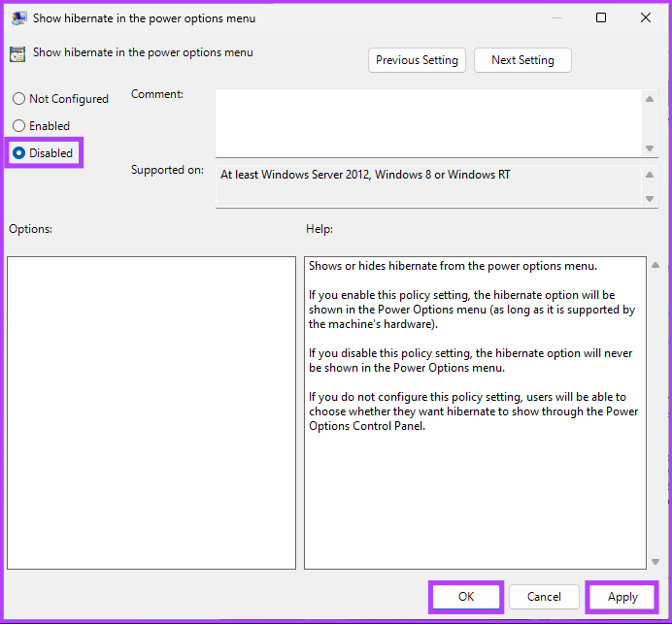
Task: Click the Supported on: label
Action: (168, 170)
